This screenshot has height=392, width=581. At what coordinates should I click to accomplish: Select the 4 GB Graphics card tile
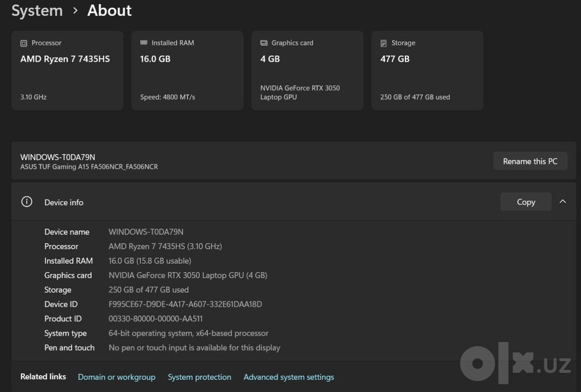tap(307, 70)
